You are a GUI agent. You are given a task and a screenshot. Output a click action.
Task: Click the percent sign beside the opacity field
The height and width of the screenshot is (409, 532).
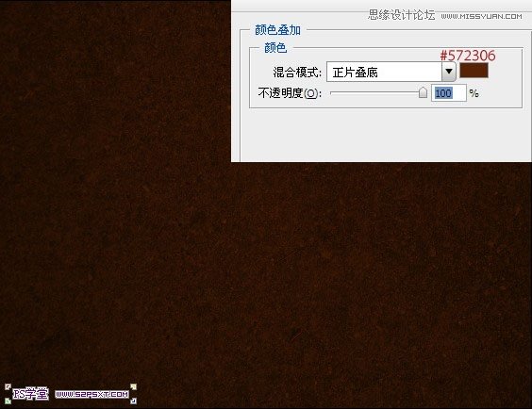tap(474, 93)
